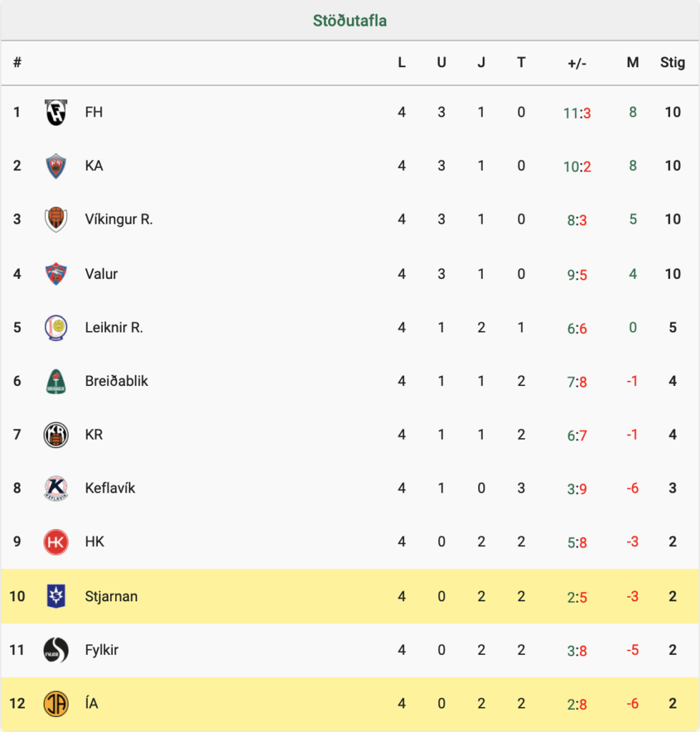This screenshot has width=700, height=732.
Task: Open the Fylkir team name link
Action: 102,650
